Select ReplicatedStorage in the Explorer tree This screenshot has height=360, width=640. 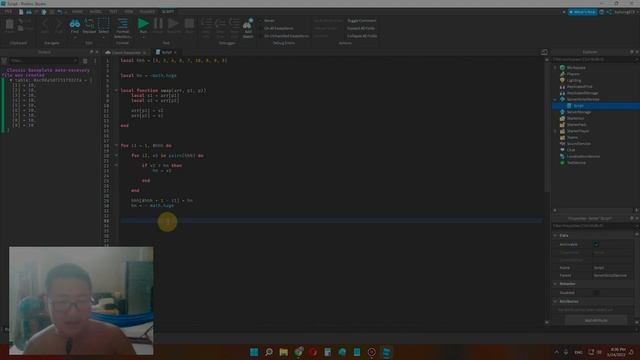point(582,93)
